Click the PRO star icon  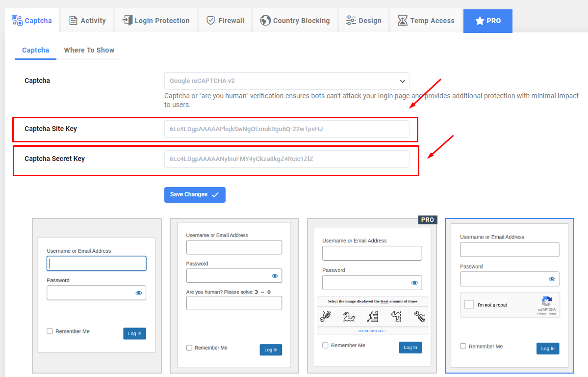[x=480, y=21]
